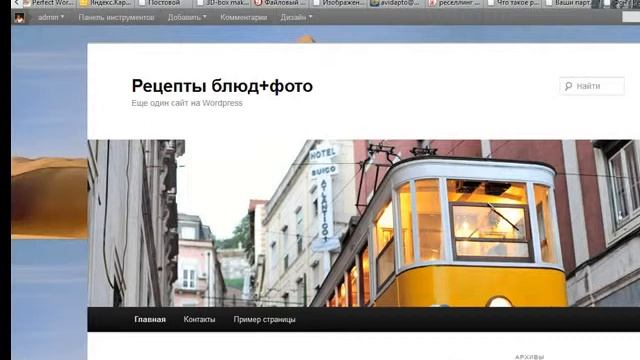Screen dimensions: 640x360
Task: Click the Архивы sidebar heading
Action: click(x=529, y=357)
